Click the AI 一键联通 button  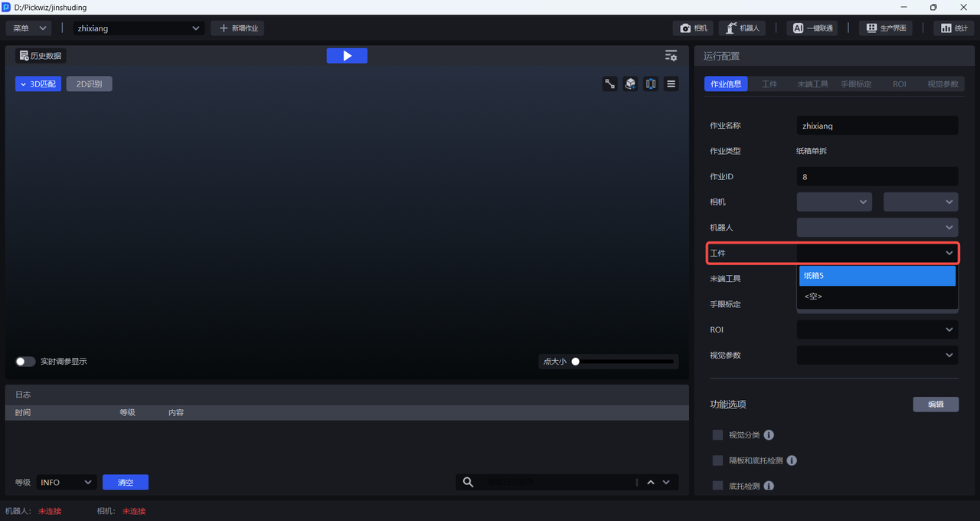812,28
